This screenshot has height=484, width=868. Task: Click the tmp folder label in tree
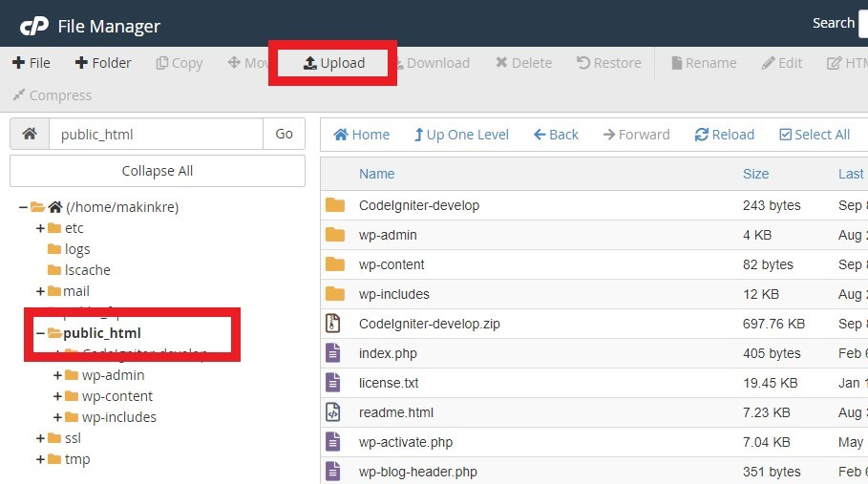coord(77,459)
